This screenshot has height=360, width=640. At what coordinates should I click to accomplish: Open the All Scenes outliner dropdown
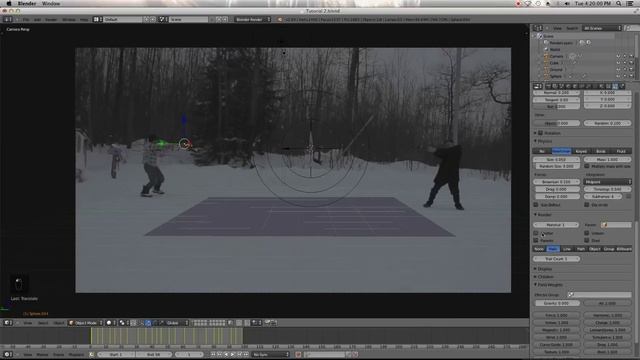[x=602, y=28]
